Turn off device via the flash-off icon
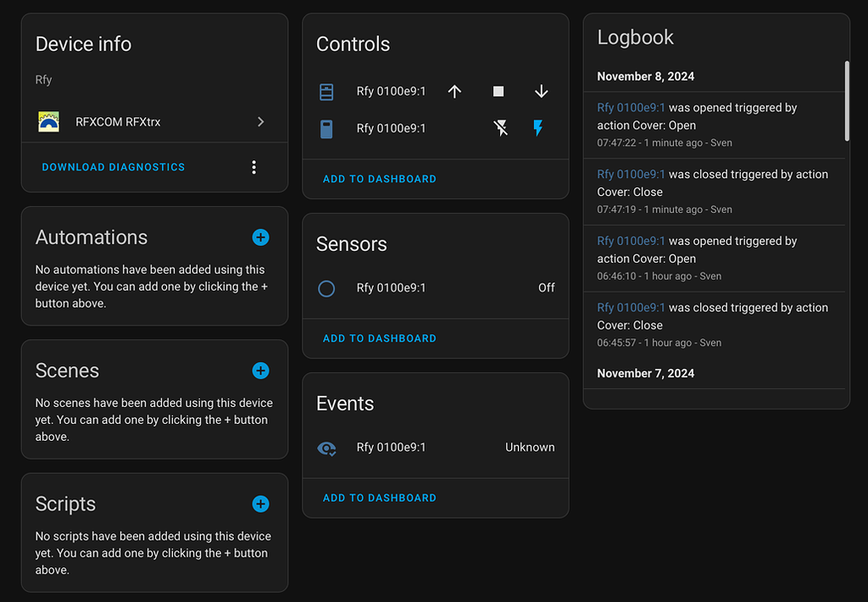This screenshot has height=602, width=868. pos(500,128)
